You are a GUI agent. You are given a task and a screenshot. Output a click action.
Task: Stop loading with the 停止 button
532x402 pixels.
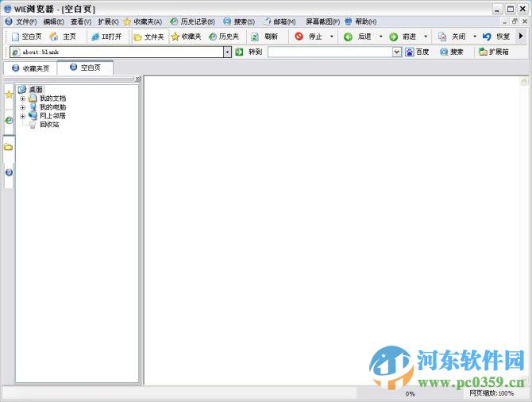coord(309,37)
